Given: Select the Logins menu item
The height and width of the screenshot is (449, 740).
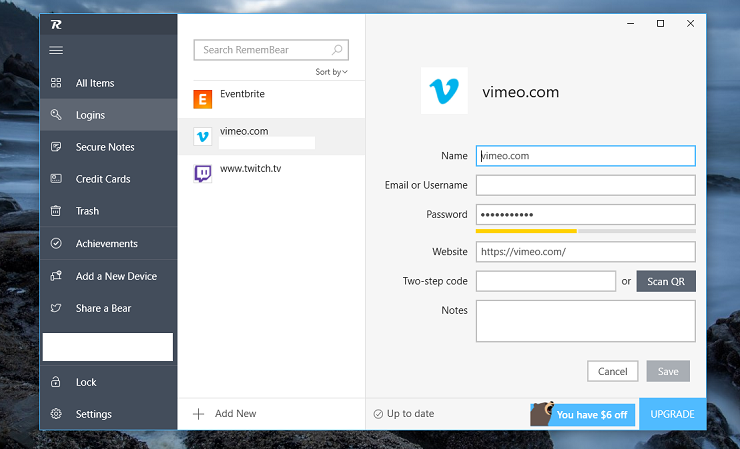Looking at the screenshot, I should click(109, 115).
